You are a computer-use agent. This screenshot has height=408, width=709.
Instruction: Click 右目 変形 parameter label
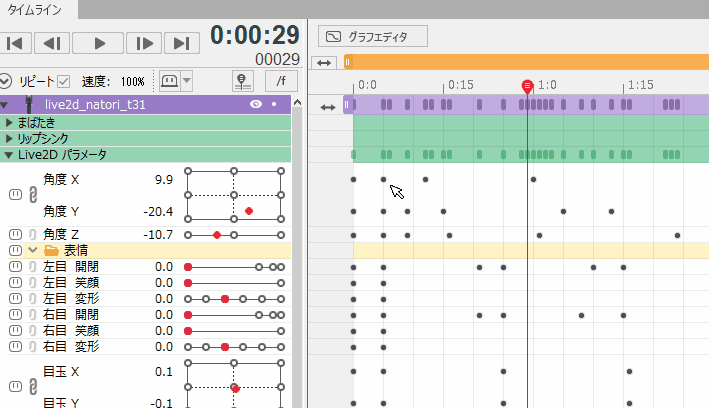pyautogui.click(x=71, y=347)
